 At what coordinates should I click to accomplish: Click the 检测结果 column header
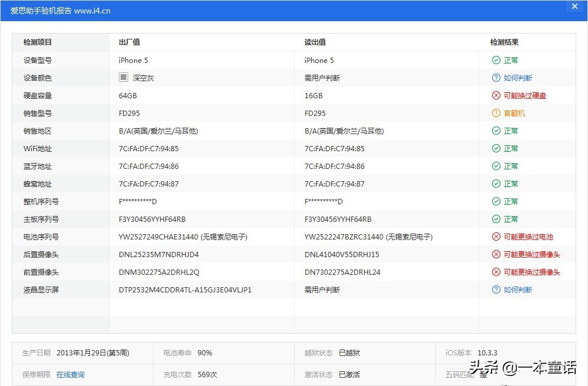click(505, 42)
